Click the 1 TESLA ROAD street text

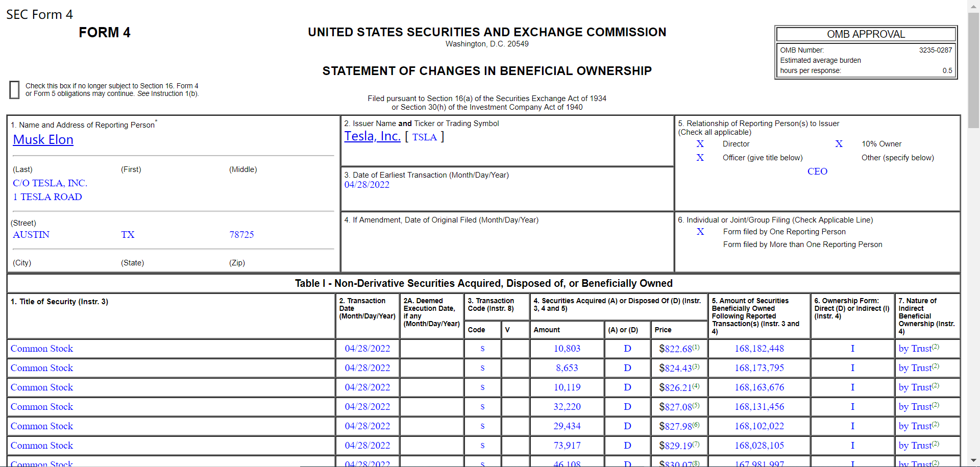(x=47, y=197)
